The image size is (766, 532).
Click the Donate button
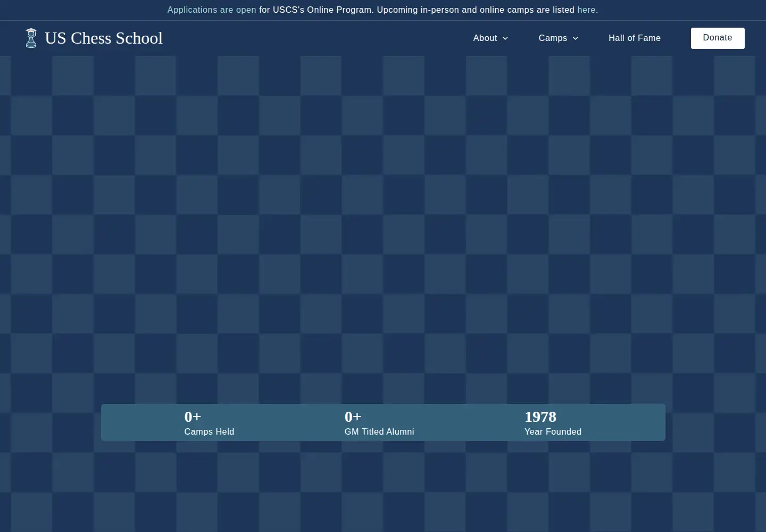pyautogui.click(x=718, y=38)
